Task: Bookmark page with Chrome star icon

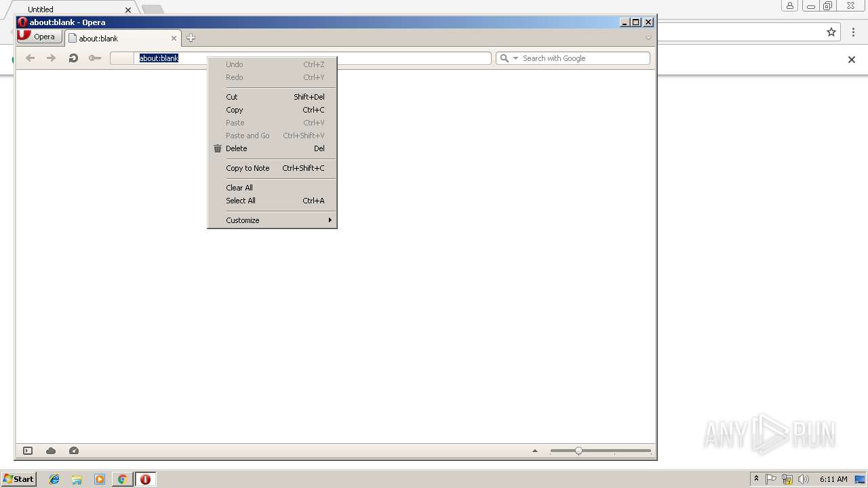Action: (831, 32)
